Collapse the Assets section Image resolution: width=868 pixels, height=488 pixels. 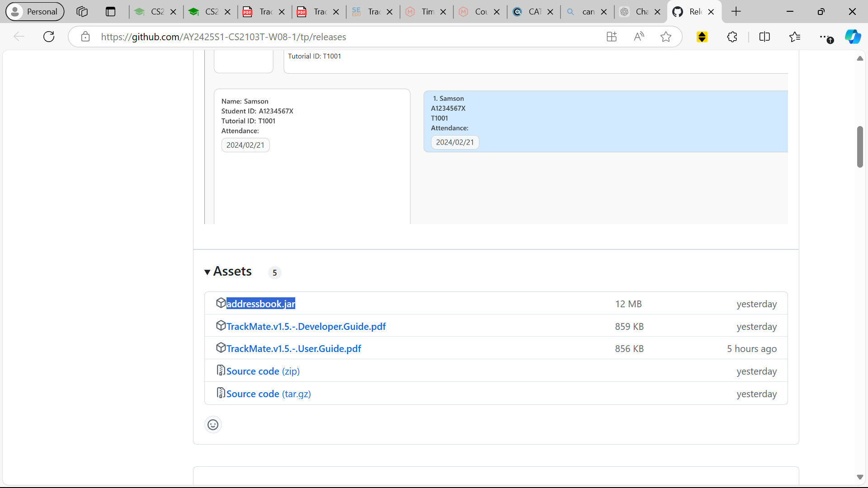[208, 272]
